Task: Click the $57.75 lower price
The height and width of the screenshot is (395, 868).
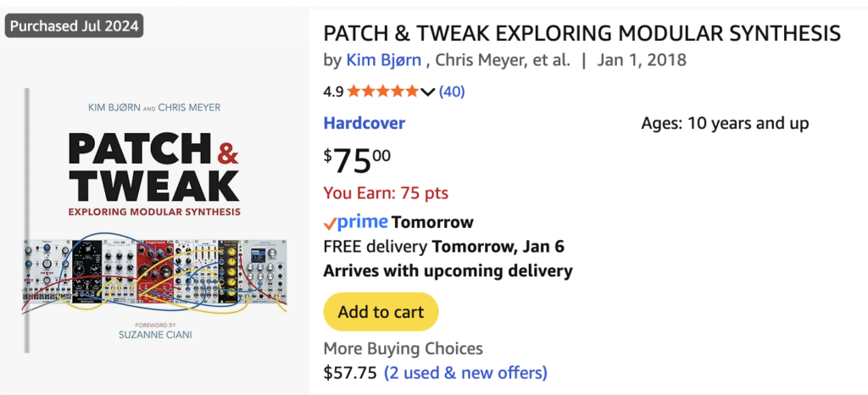Action: [x=350, y=372]
